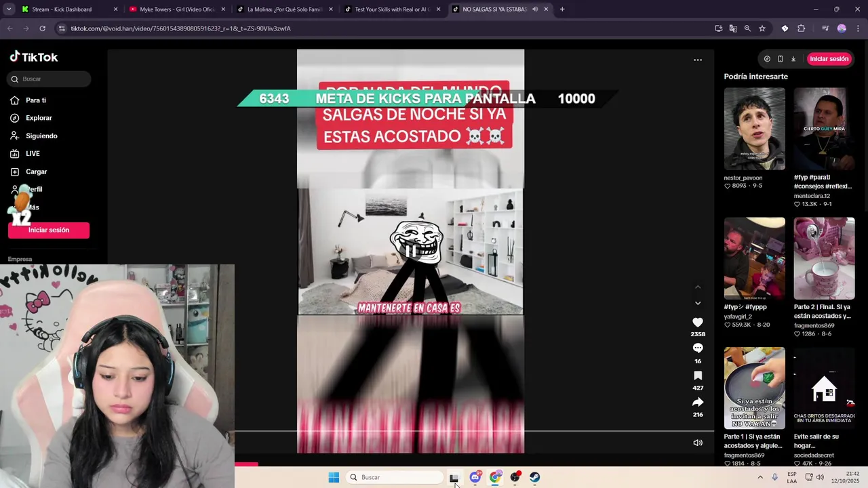Screen dimensions: 868x488
Task: Show hidden system tray icons
Action: pos(760,477)
